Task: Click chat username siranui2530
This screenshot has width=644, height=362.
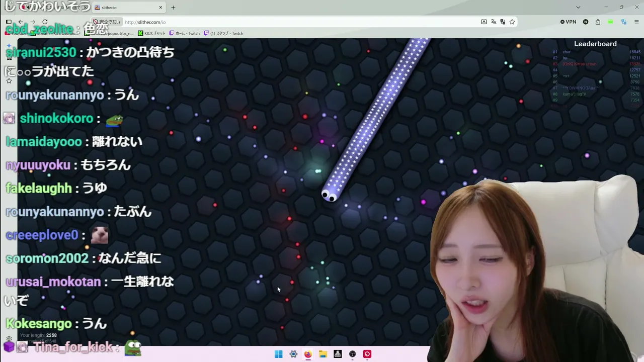Action: (x=41, y=52)
